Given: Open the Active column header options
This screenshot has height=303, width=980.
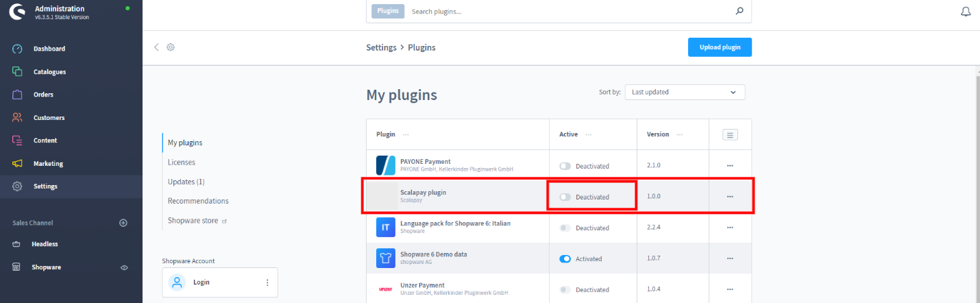Looking at the screenshot, I should 589,134.
